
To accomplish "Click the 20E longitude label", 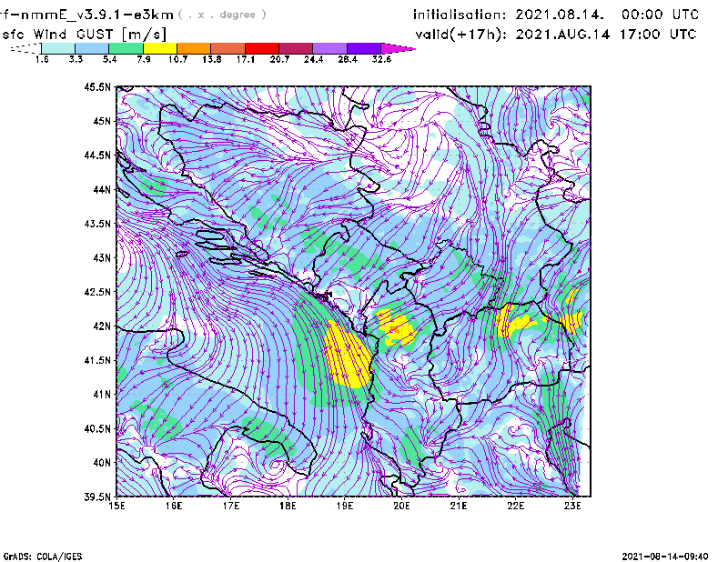I will pos(401,506).
